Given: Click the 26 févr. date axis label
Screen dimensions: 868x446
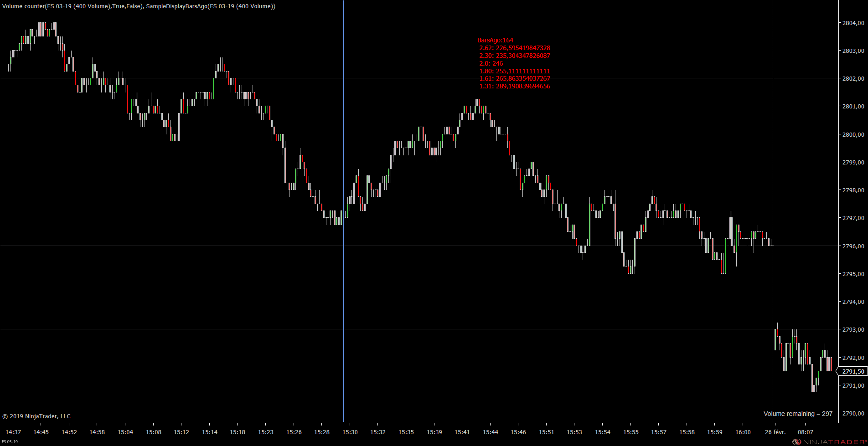Looking at the screenshot, I should coord(775,432).
